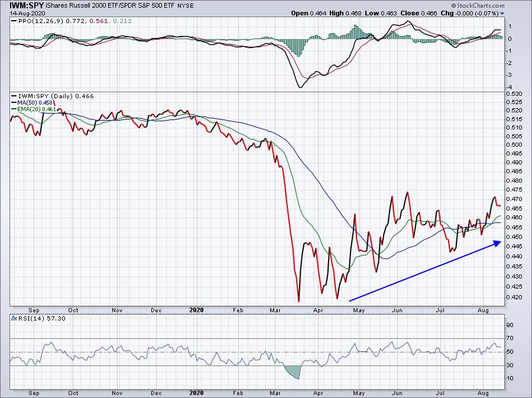Click the Low 0.463 value

tap(381, 13)
